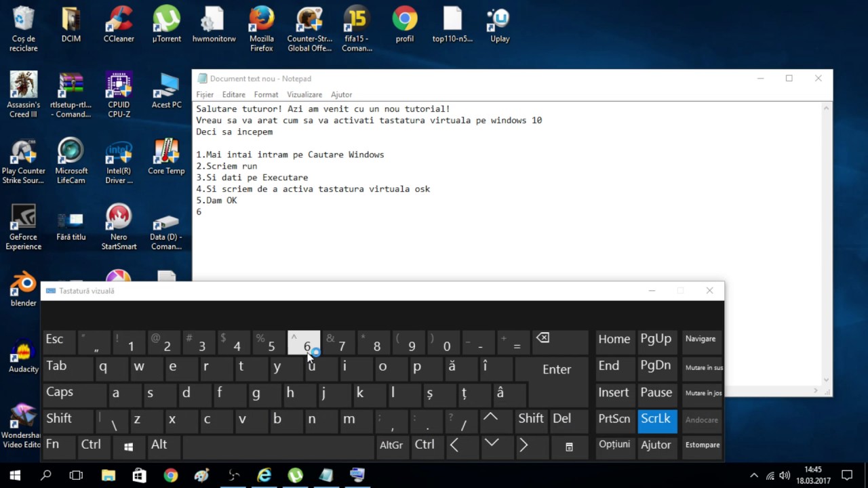
Task: Launch the Uplay desktop shortcut
Action: (x=500, y=26)
